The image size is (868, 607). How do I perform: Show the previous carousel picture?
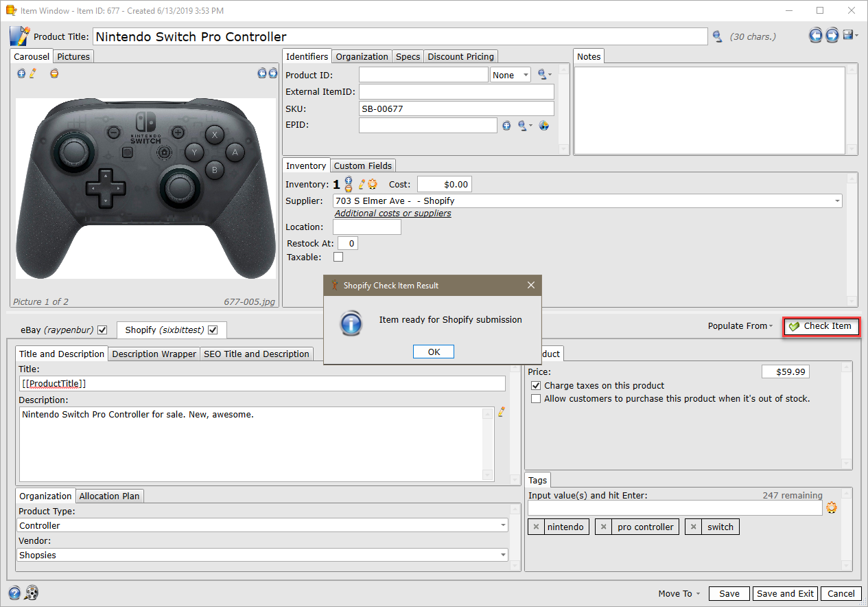coord(262,73)
